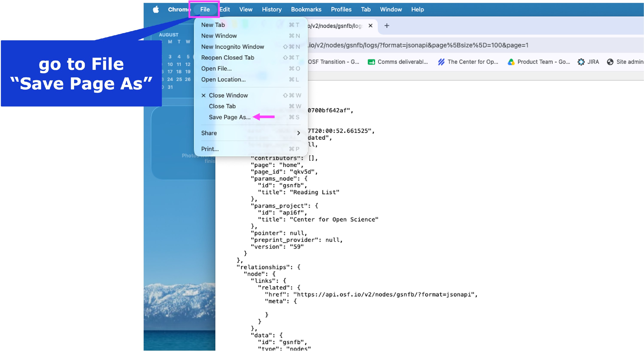644x351 pixels.
Task: Click AUGUST calendar widget heading
Action: pos(169,35)
